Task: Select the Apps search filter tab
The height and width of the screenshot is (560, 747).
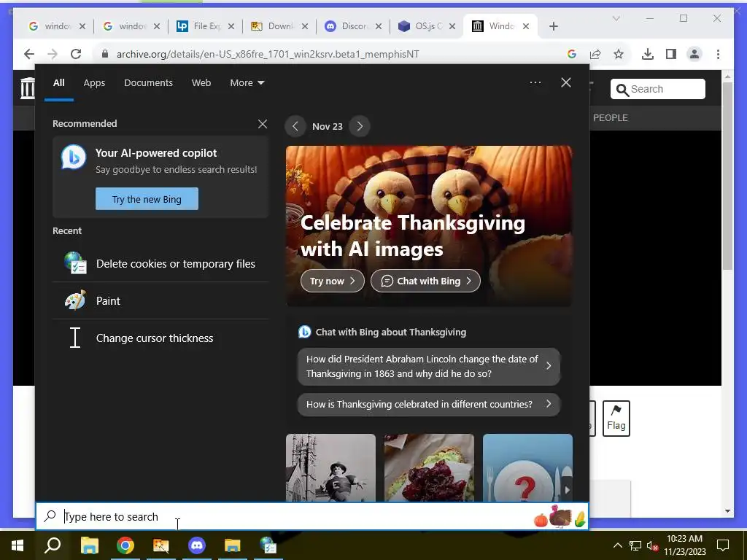Action: 94,83
